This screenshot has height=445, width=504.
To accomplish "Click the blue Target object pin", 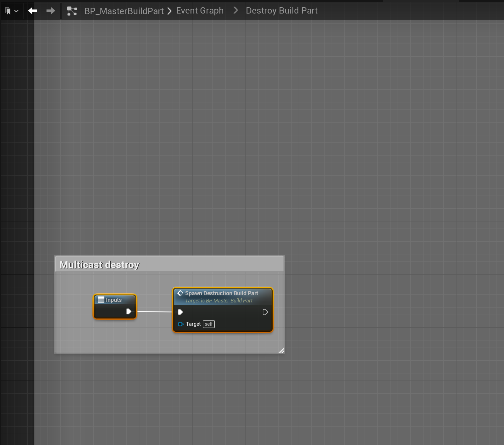I will [180, 324].
